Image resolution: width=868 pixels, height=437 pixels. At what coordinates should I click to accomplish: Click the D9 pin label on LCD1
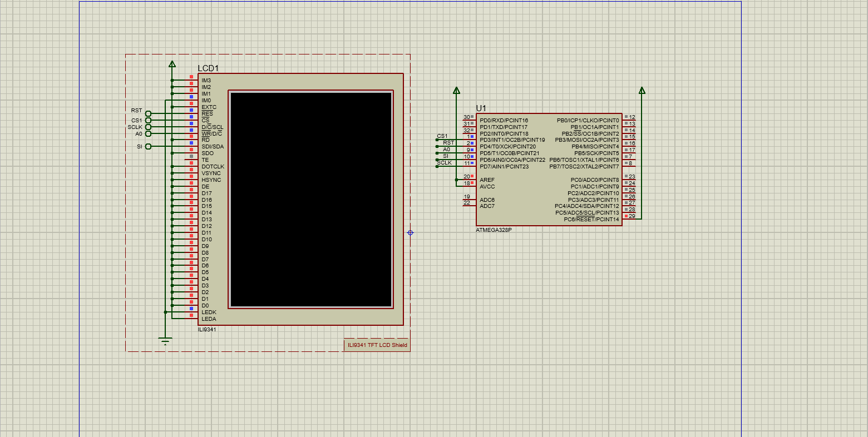click(x=205, y=246)
